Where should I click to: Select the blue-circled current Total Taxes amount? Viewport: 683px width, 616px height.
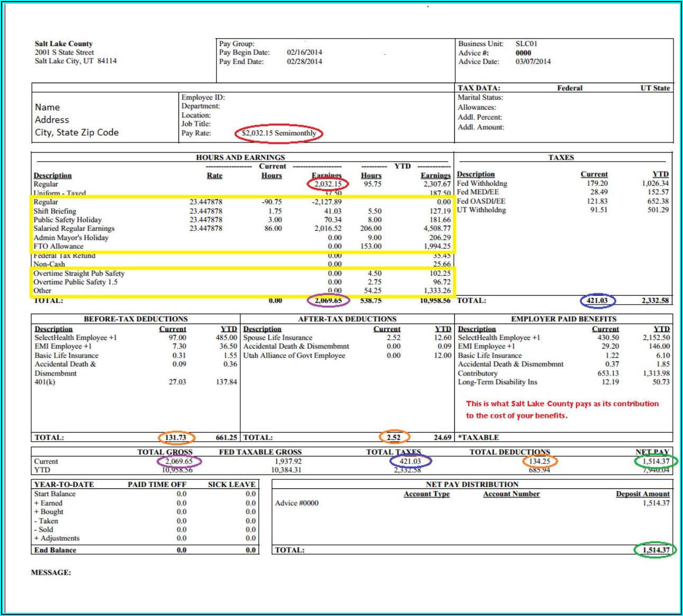410,461
